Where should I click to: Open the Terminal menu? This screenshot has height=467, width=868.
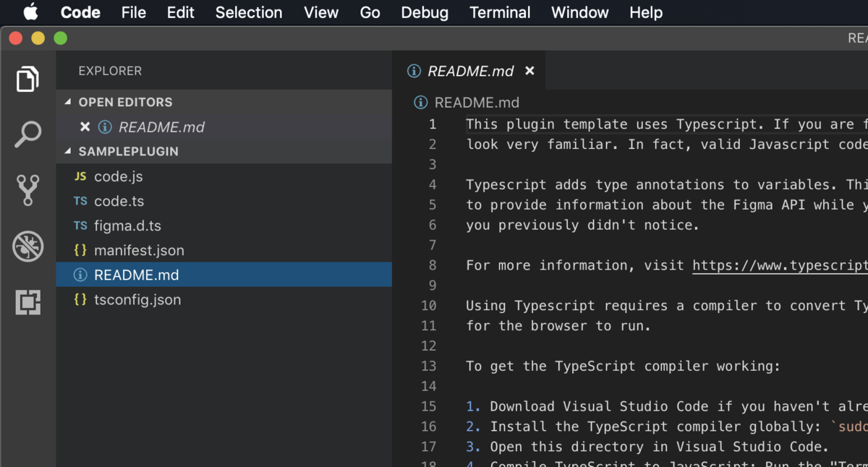pos(500,12)
